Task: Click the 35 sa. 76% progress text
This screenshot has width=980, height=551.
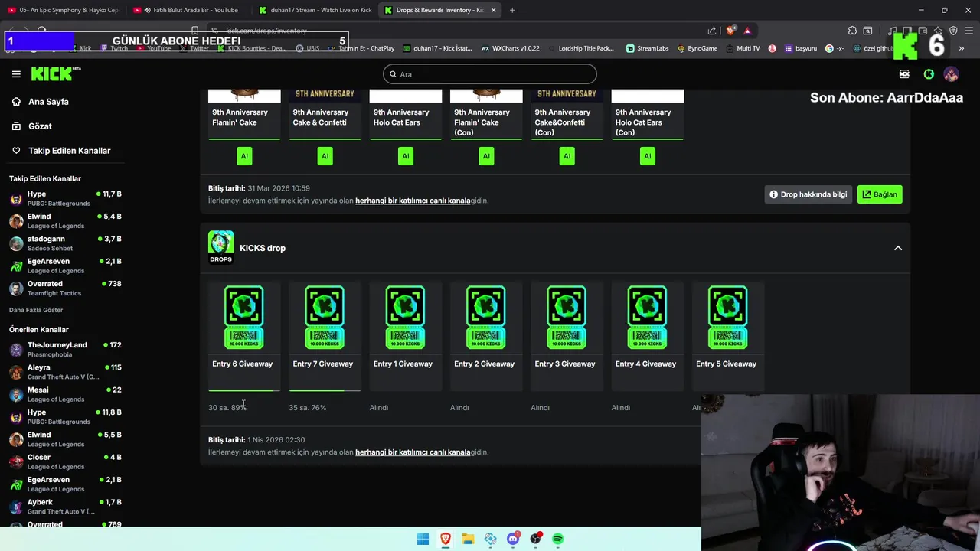Action: [x=308, y=408]
